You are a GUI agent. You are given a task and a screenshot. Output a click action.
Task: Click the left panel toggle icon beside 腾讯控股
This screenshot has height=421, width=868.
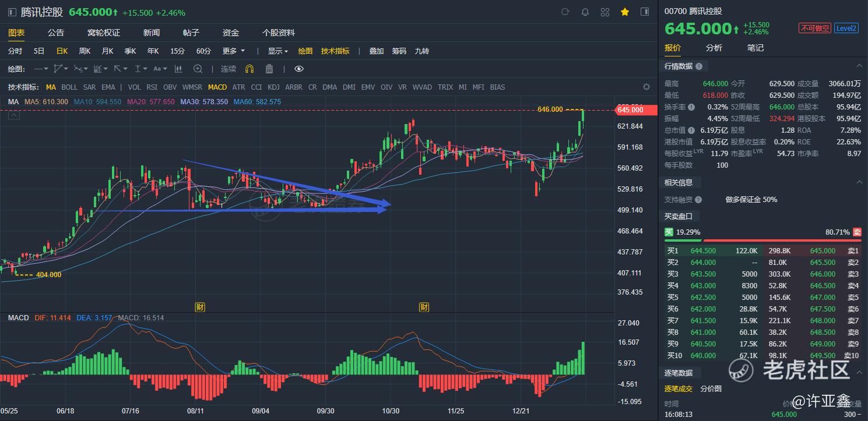[12, 12]
